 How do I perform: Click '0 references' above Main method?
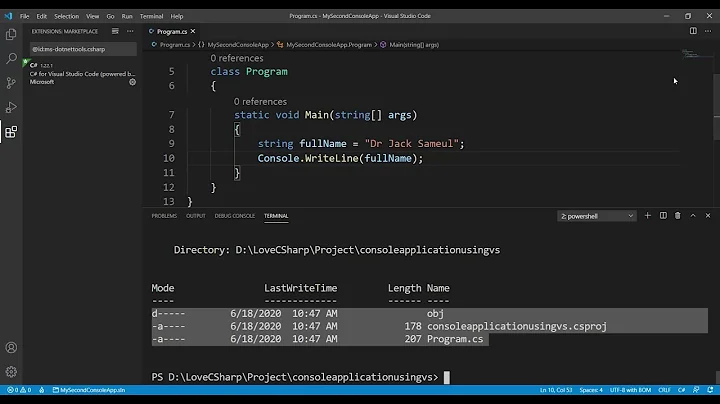(x=260, y=101)
